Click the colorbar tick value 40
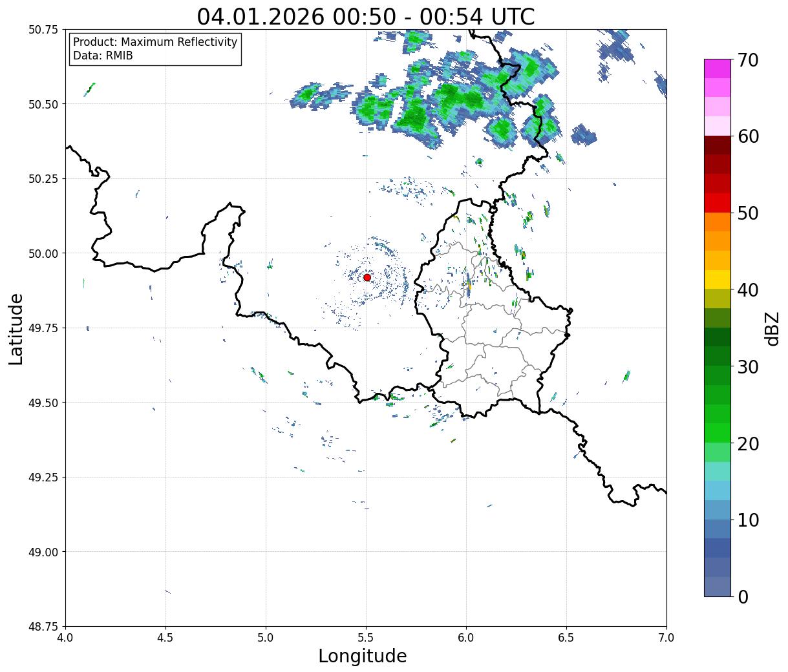788x672 pixels. tap(747, 289)
